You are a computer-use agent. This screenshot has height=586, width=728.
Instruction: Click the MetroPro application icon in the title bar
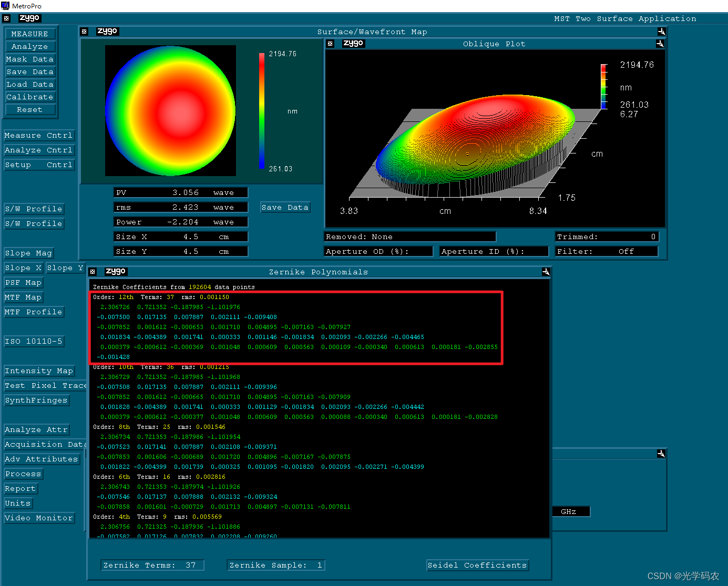coord(5,6)
